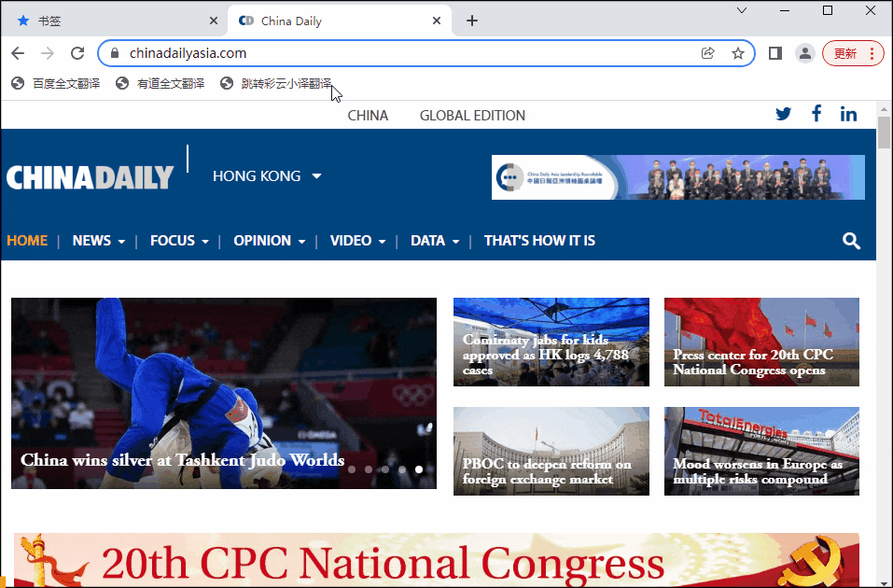Reload the China Daily page
The height and width of the screenshot is (588, 893).
77,53
